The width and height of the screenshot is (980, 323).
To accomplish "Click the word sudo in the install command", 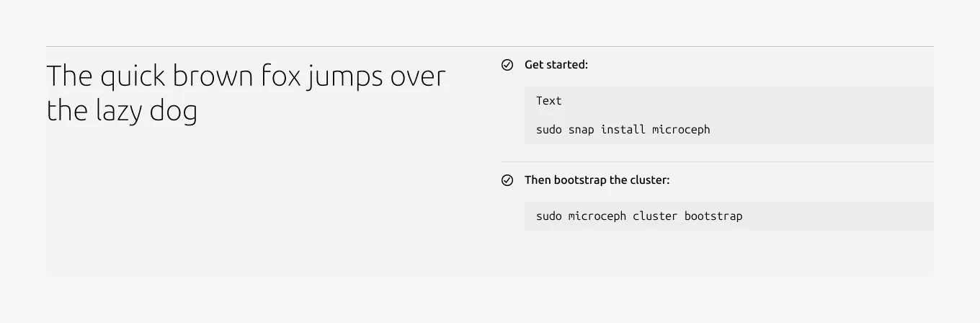I will coord(549,130).
